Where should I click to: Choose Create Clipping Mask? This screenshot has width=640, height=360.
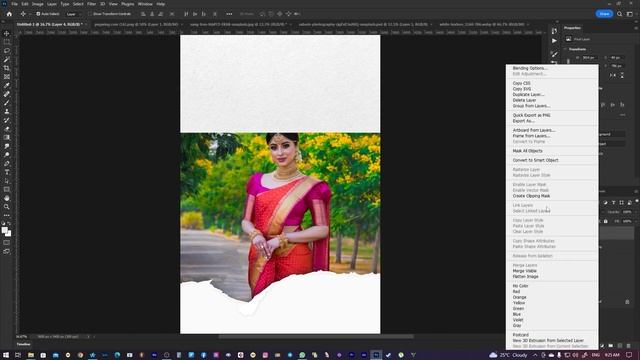pyautogui.click(x=531, y=196)
